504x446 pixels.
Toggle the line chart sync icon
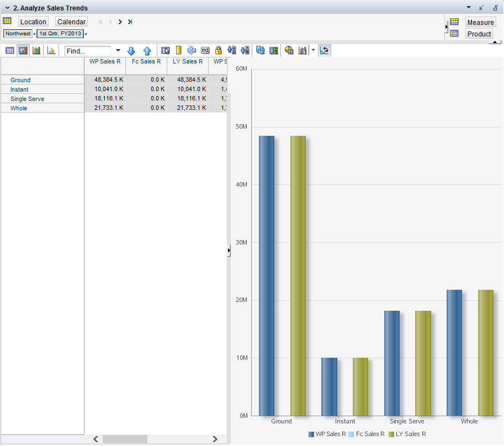pos(325,50)
